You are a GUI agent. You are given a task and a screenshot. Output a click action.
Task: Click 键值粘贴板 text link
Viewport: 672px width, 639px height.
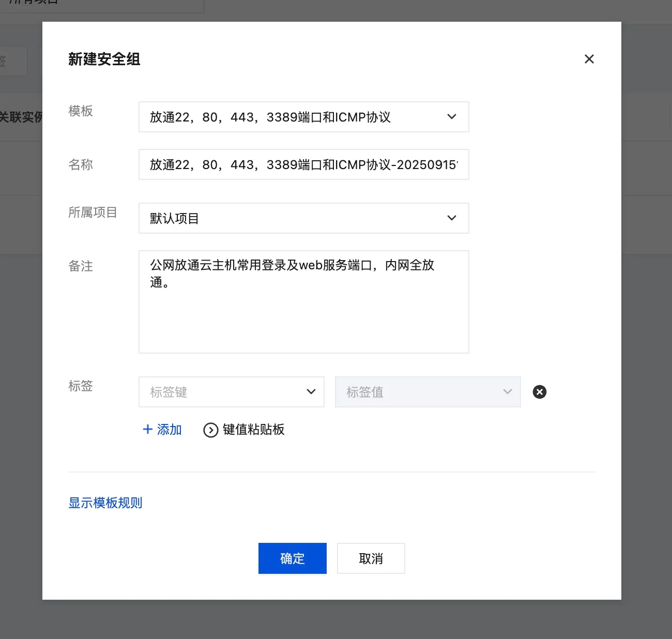pos(253,430)
